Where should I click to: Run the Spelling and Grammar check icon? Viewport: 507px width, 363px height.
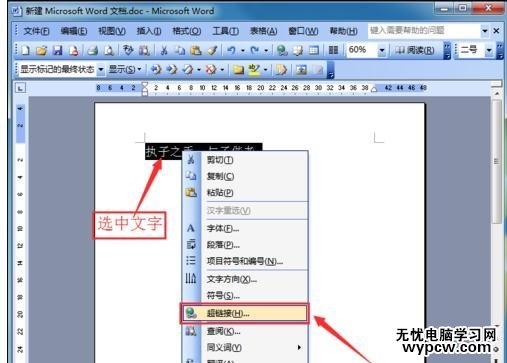pos(128,50)
